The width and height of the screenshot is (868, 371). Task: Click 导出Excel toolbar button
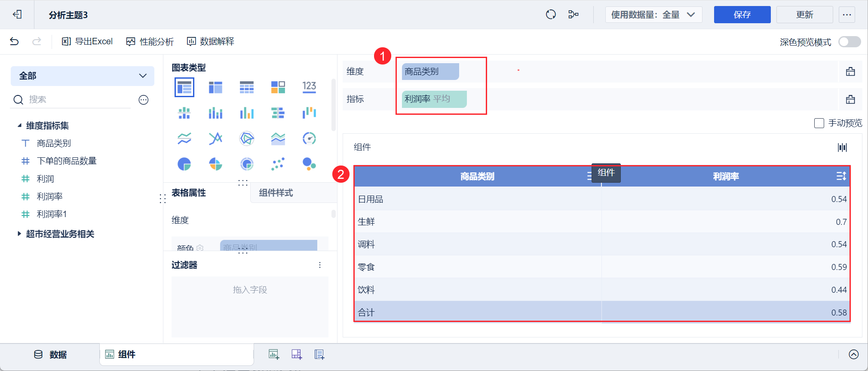(x=87, y=41)
